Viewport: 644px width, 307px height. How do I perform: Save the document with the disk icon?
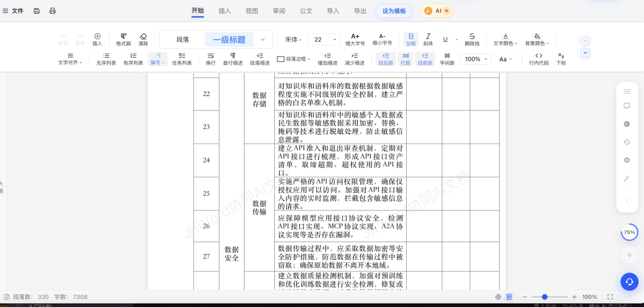36,11
